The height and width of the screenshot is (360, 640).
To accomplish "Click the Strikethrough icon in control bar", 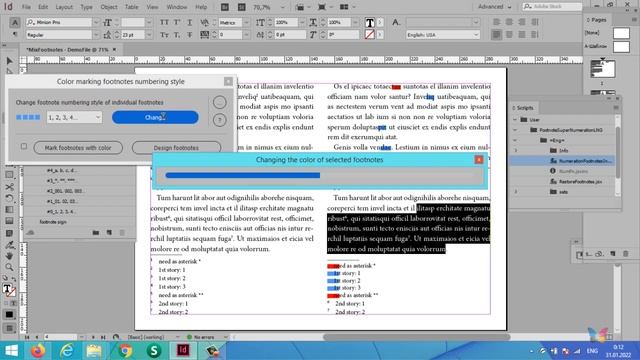I will [x=189, y=35].
